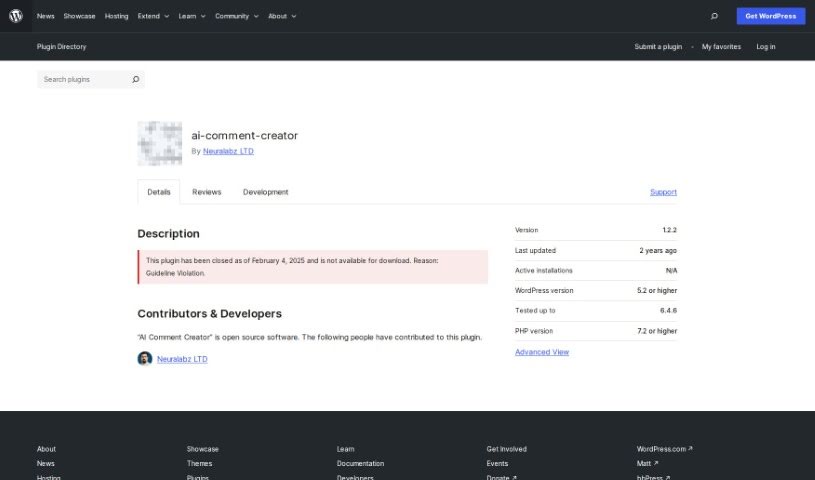Open My favorites link
Viewport: 815px width, 480px height.
pyautogui.click(x=721, y=47)
